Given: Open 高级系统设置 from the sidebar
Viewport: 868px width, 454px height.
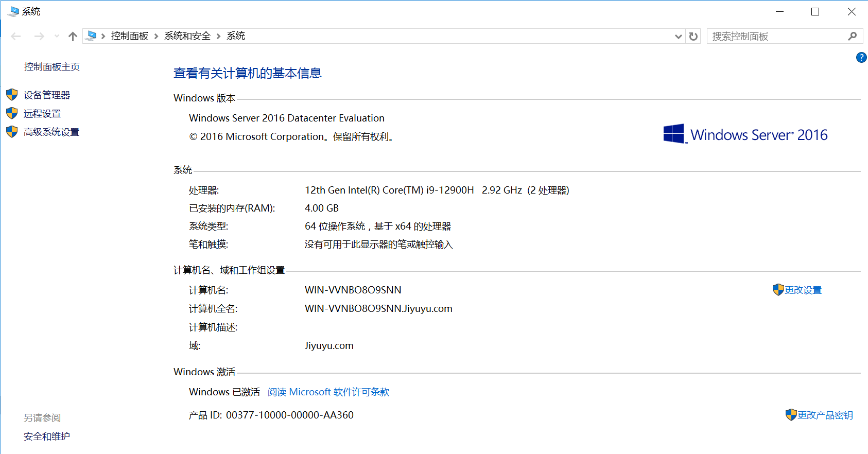Looking at the screenshot, I should [x=51, y=132].
